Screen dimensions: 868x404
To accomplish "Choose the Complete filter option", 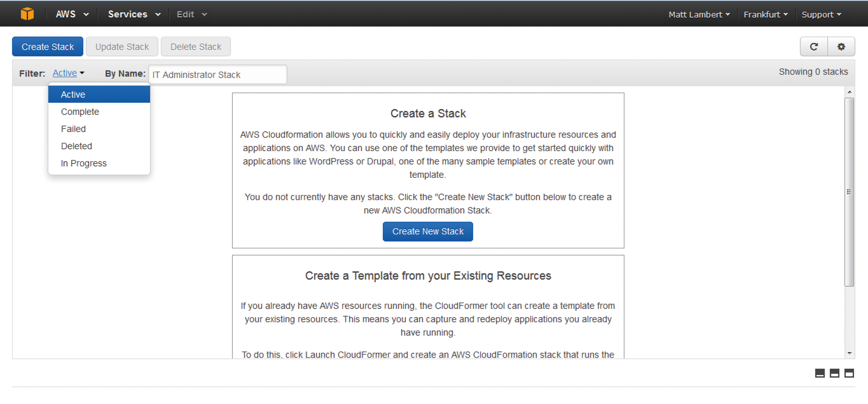I will (x=99, y=111).
